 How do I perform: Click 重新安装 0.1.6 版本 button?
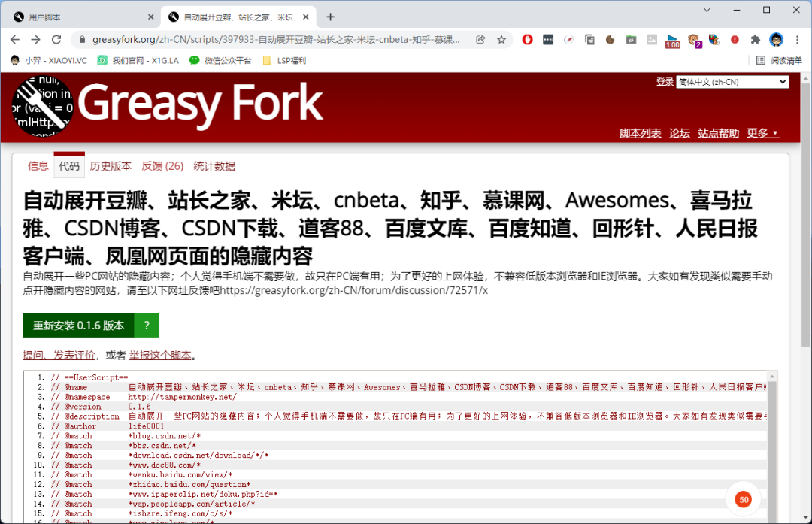pyautogui.click(x=78, y=326)
